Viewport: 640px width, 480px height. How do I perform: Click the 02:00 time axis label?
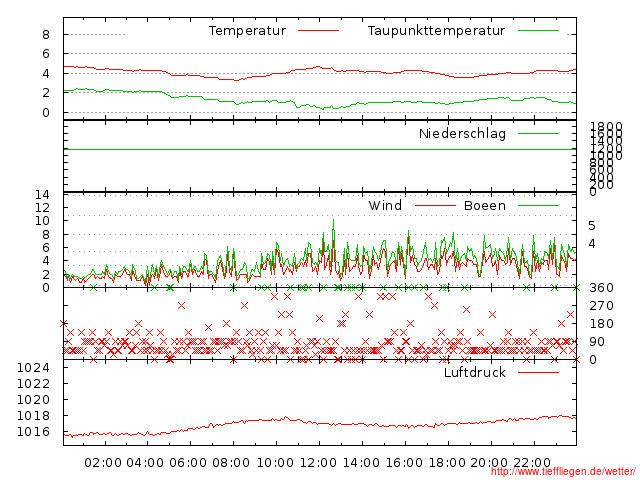coord(103,463)
